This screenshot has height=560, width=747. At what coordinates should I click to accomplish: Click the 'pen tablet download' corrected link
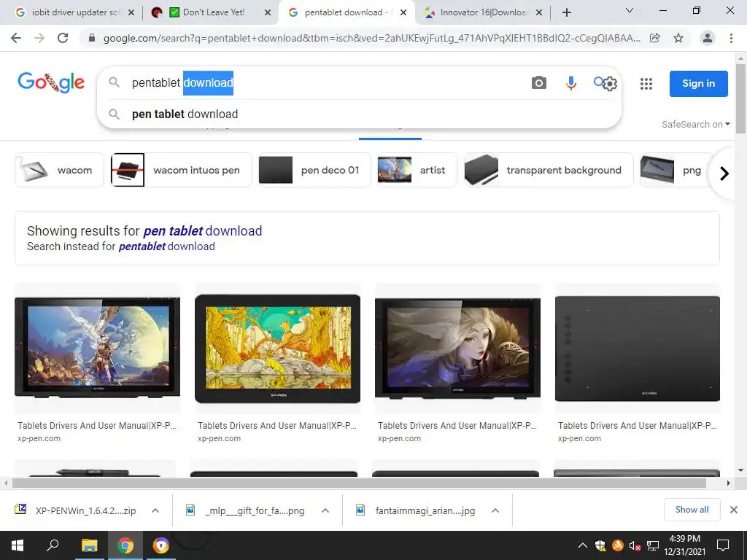(203, 231)
